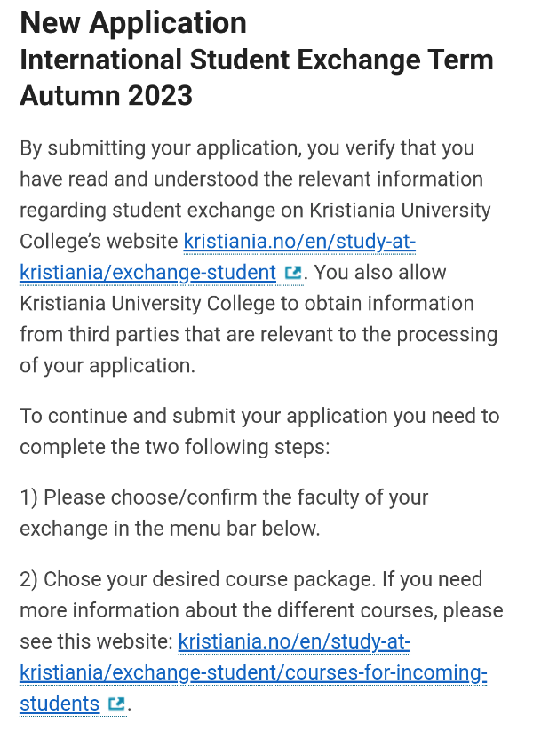Click the text "You also allow"
Image resolution: width=533 pixels, height=756 pixels.
380,273
